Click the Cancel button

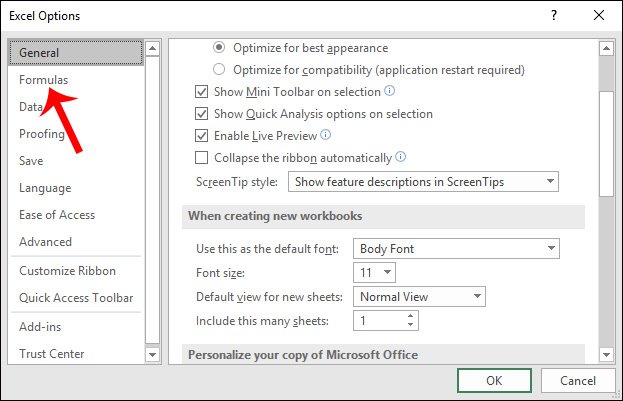click(578, 381)
